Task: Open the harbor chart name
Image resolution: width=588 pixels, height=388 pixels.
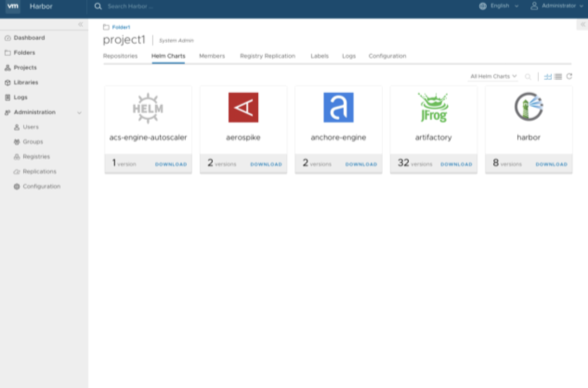Action: click(x=529, y=138)
